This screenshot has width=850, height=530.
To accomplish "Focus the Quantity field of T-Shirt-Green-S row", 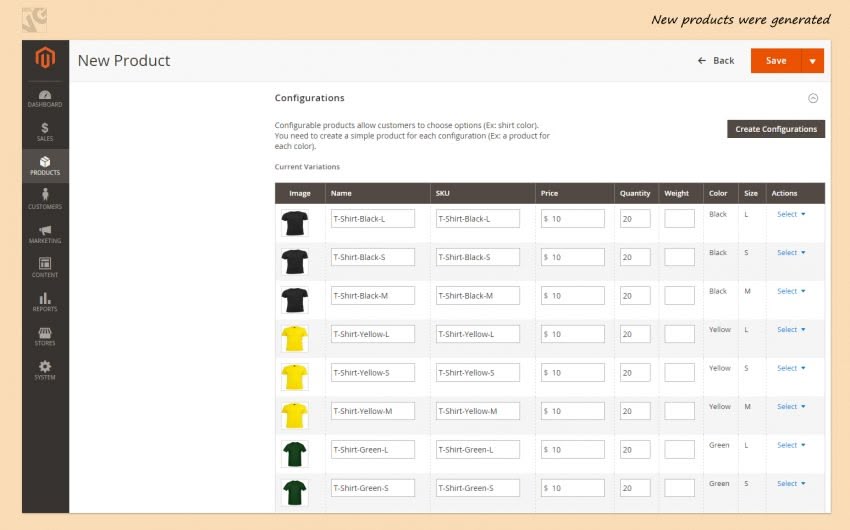I will 635,488.
